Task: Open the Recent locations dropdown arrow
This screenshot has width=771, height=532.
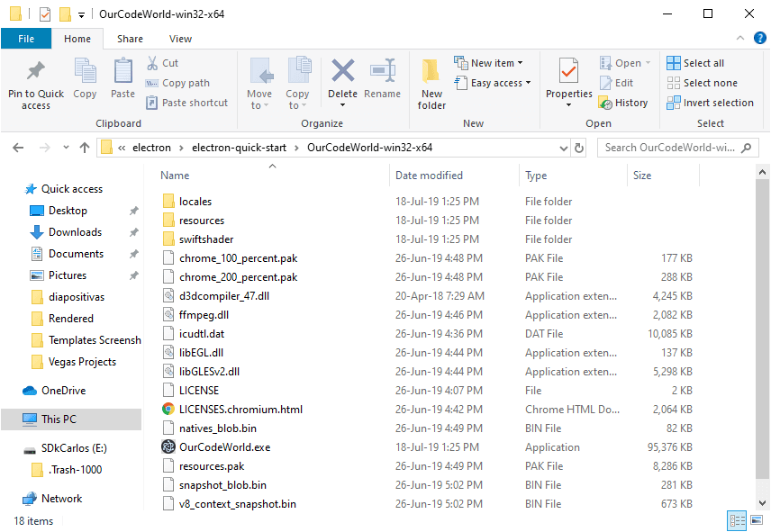Action: [66, 148]
